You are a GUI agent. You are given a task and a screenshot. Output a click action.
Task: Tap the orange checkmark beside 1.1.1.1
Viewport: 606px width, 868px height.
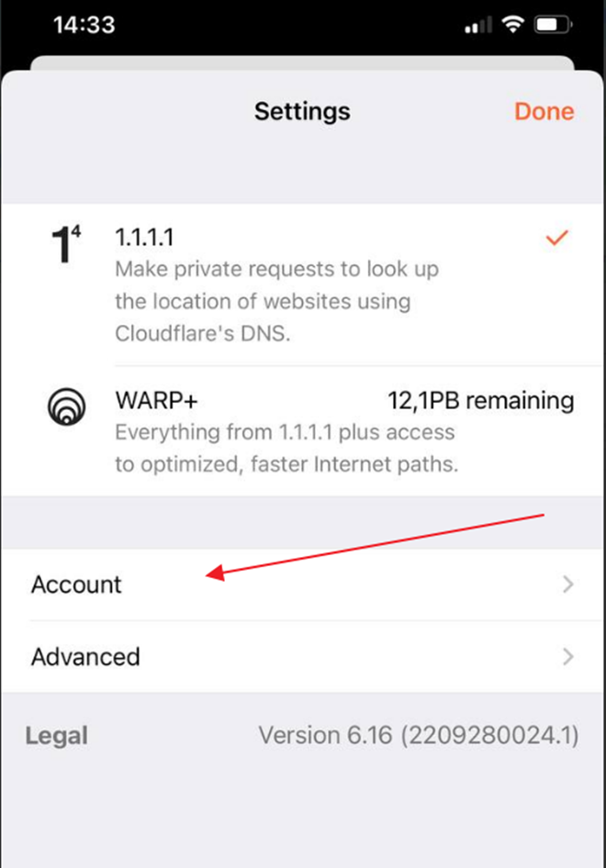click(x=556, y=238)
